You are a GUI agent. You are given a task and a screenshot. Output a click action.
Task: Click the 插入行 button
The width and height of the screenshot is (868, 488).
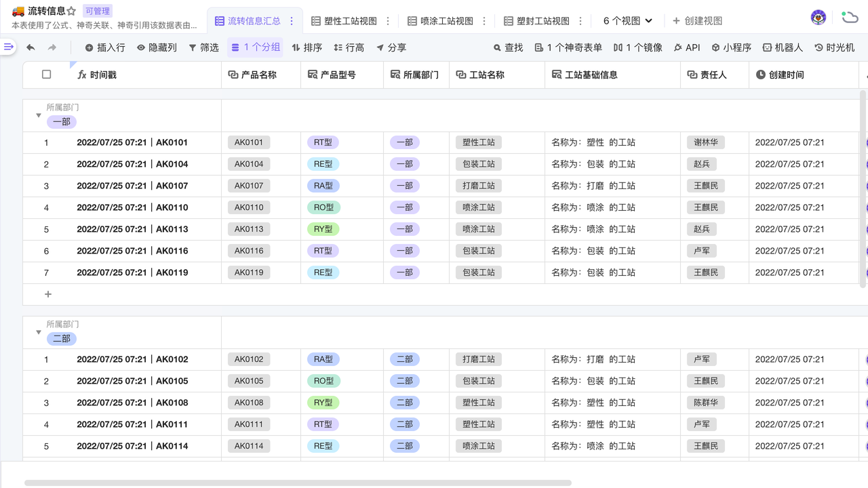[105, 47]
